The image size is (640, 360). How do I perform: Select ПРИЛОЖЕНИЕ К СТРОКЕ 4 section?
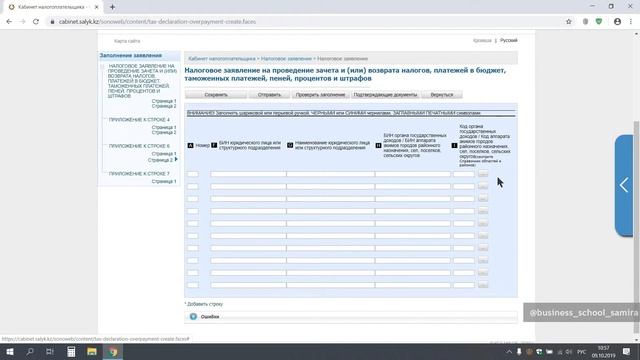pyautogui.click(x=139, y=120)
